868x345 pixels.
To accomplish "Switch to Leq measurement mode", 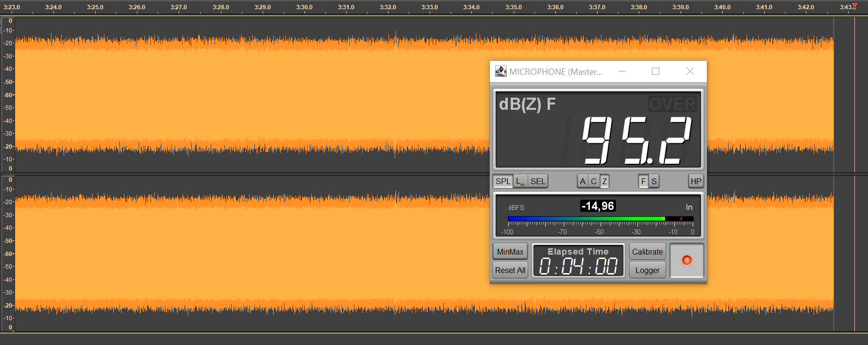I will (520, 181).
